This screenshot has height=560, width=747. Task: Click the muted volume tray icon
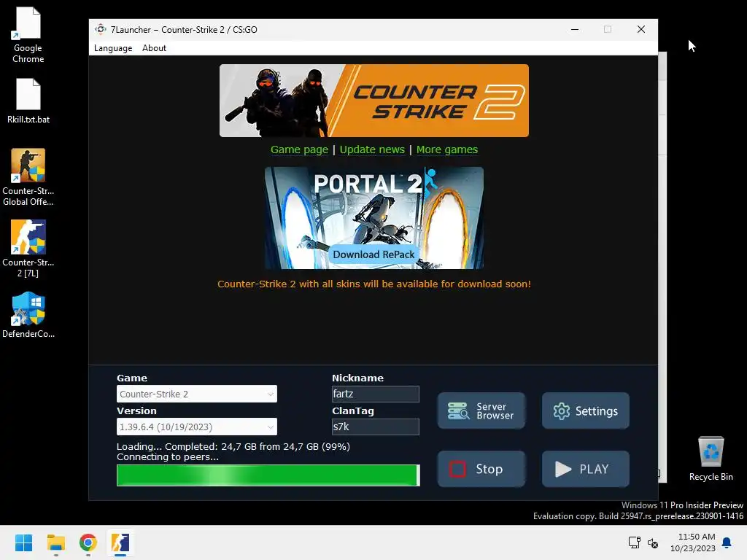point(653,542)
